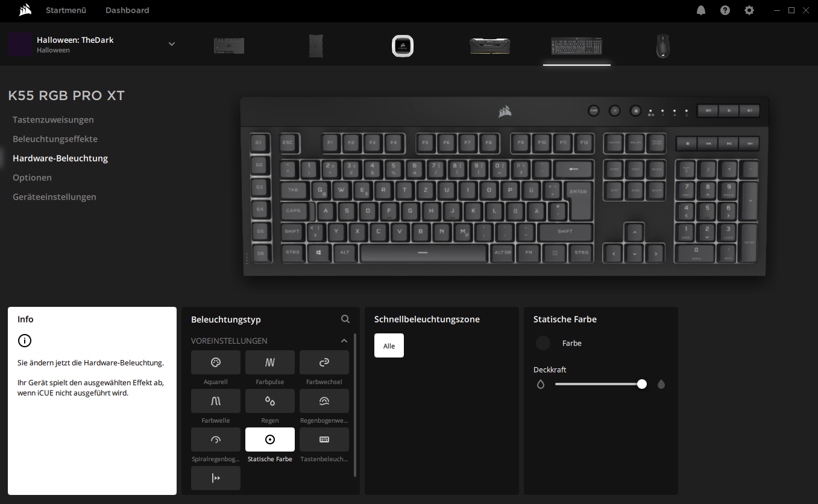Image resolution: width=818 pixels, height=504 pixels.
Task: Click the Corsair sails logo
Action: pos(25,10)
